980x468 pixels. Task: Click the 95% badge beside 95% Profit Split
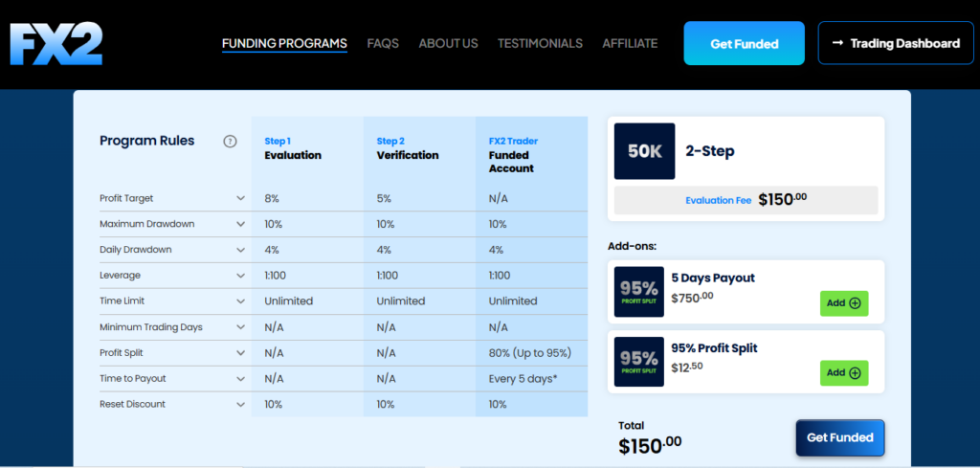point(638,362)
